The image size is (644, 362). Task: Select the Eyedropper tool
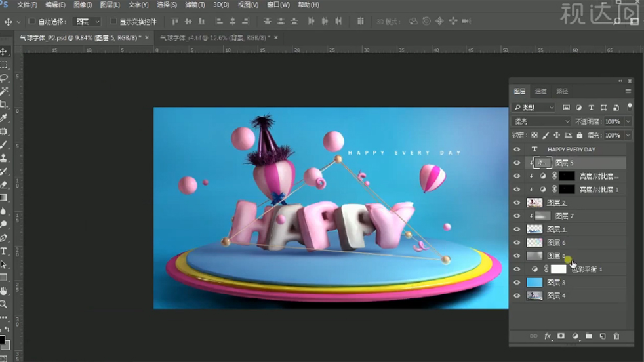pos(4,118)
